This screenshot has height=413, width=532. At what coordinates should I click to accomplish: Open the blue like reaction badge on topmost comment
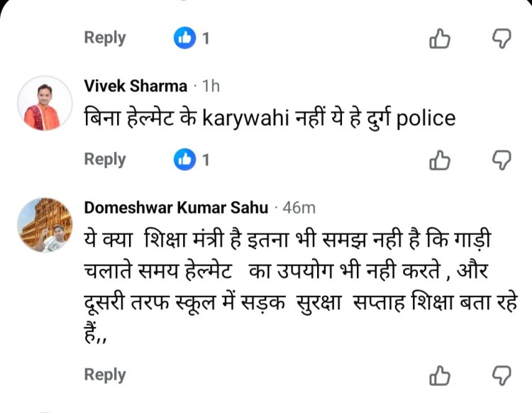184,38
